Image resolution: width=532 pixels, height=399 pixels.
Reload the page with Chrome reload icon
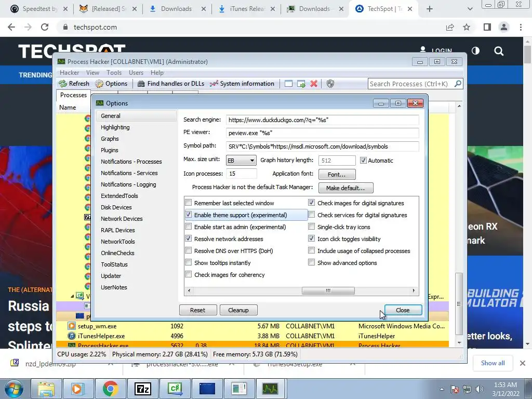click(45, 27)
